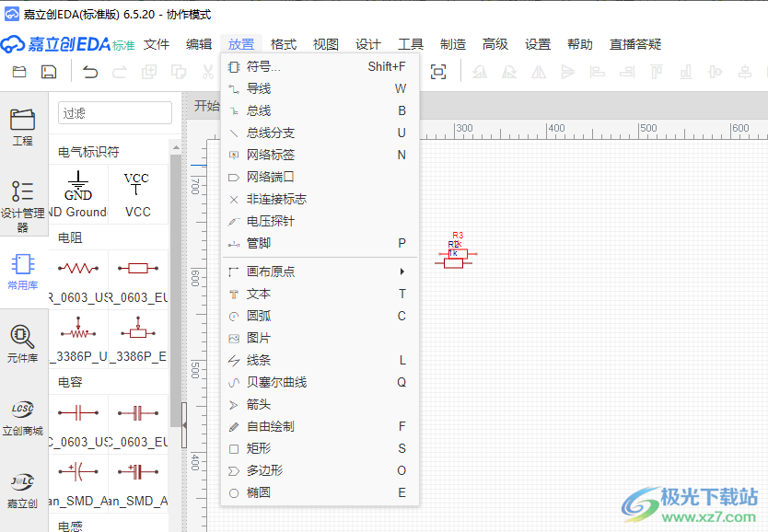768x532 pixels.
Task: Open the 格式 menu
Action: click(x=284, y=44)
